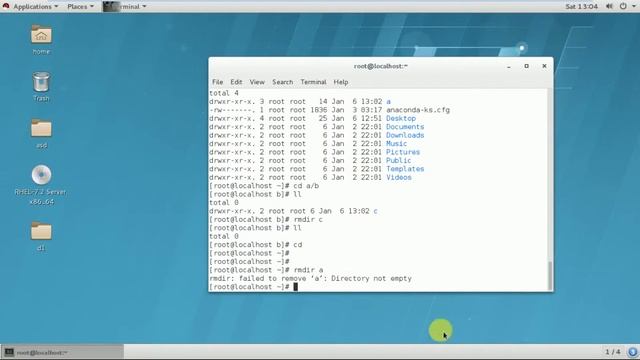Open the Trash desktop icon
640x360 pixels.
[41, 82]
